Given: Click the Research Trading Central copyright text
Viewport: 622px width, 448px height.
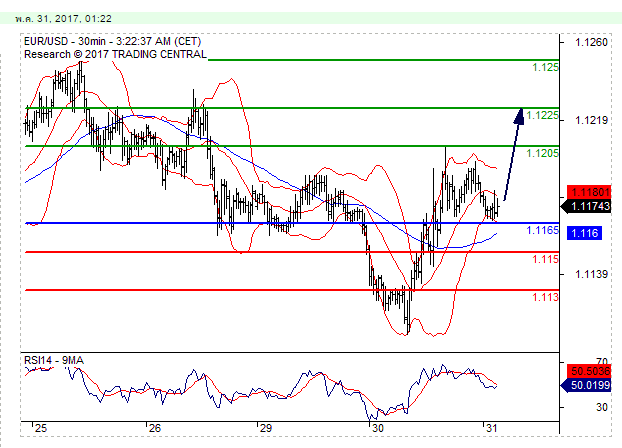Looking at the screenshot, I should coord(115,53).
